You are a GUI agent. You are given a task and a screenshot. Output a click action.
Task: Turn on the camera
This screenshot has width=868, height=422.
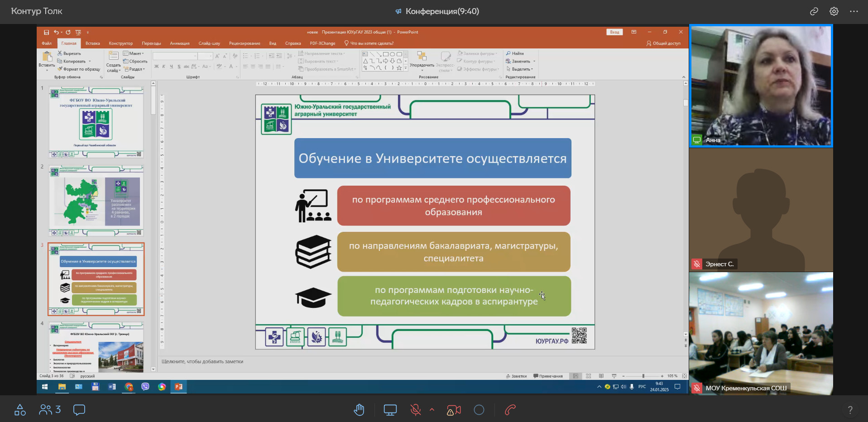[454, 410]
